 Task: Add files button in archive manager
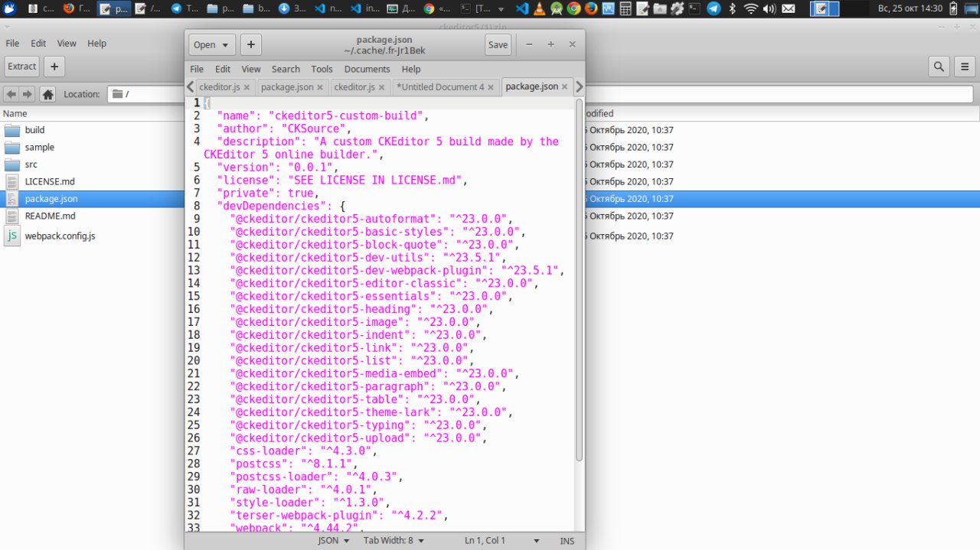point(54,67)
